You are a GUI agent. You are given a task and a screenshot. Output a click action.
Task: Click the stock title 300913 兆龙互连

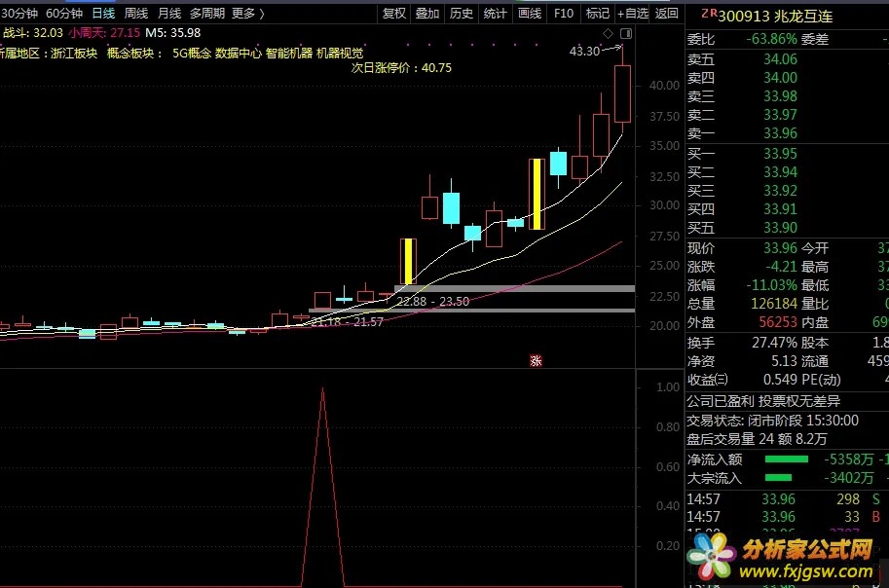point(775,16)
